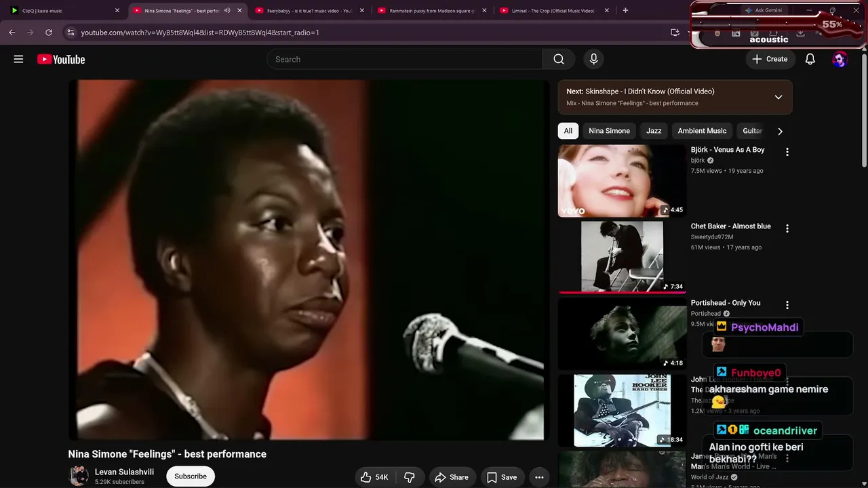868x488 pixels.
Task: Close the Faerybabyy tab
Action: pyautogui.click(x=362, y=10)
